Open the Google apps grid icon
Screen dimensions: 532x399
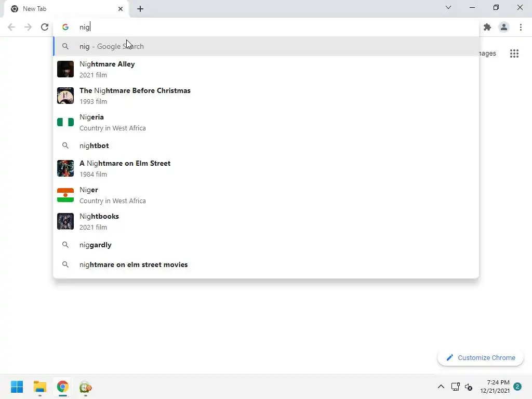[514, 54]
